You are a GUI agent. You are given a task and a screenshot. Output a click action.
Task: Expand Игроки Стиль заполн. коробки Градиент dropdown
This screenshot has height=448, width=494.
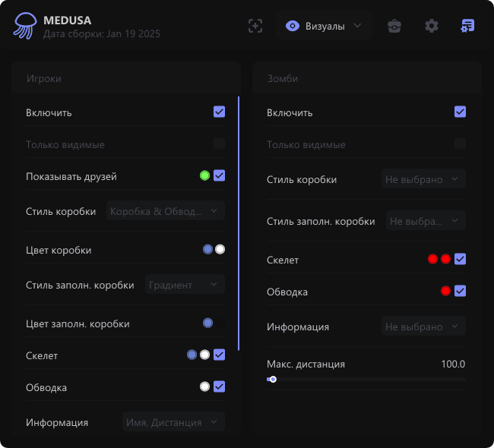click(184, 285)
